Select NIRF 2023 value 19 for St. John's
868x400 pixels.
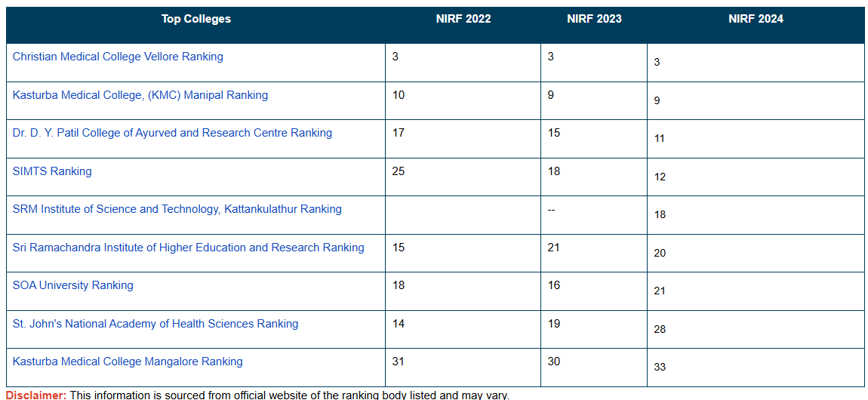click(x=553, y=324)
